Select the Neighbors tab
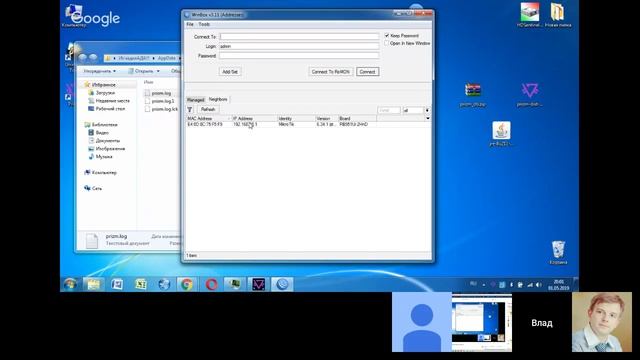This screenshot has width=640, height=360. click(x=218, y=99)
